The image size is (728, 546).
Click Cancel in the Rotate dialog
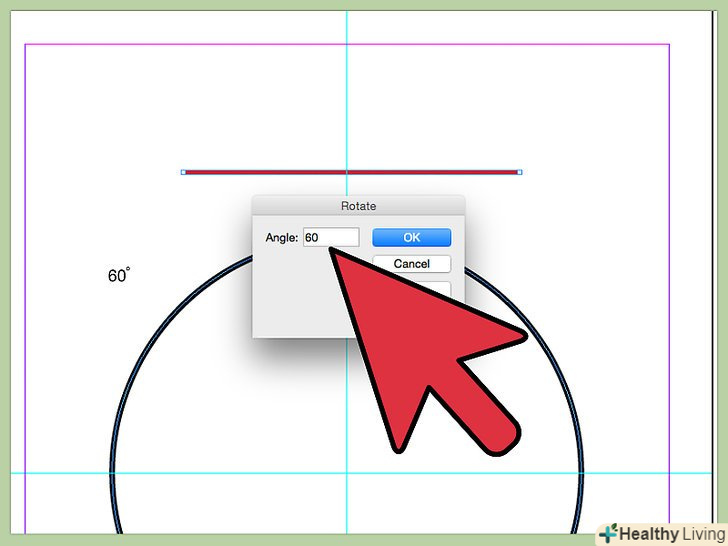pyautogui.click(x=411, y=264)
